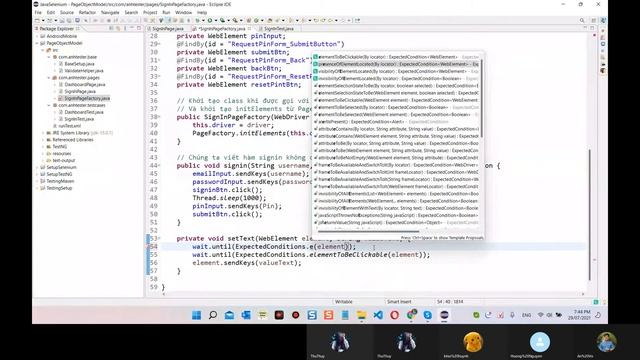
Task: Click the New file toolbar icon
Action: (x=37, y=20)
